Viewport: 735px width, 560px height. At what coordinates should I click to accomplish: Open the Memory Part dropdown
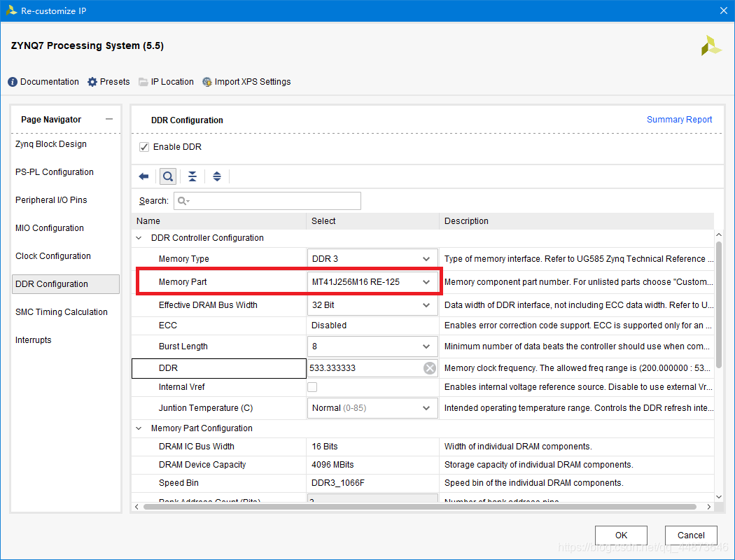coord(372,282)
